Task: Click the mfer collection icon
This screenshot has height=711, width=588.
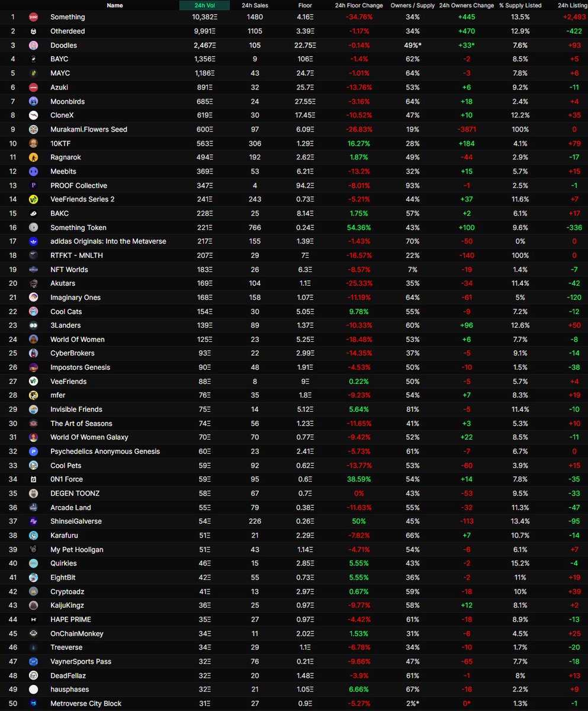Action: click(34, 395)
